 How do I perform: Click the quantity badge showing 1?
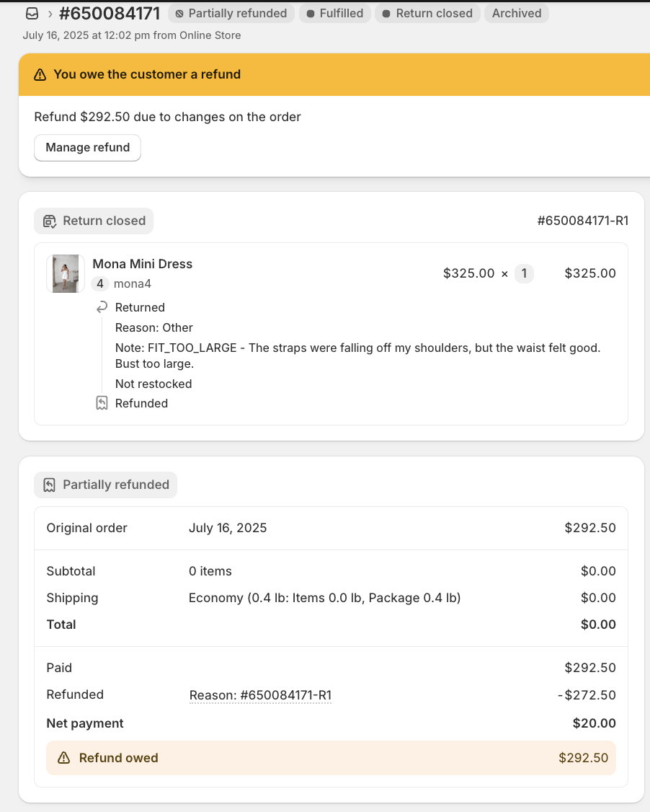tap(524, 273)
